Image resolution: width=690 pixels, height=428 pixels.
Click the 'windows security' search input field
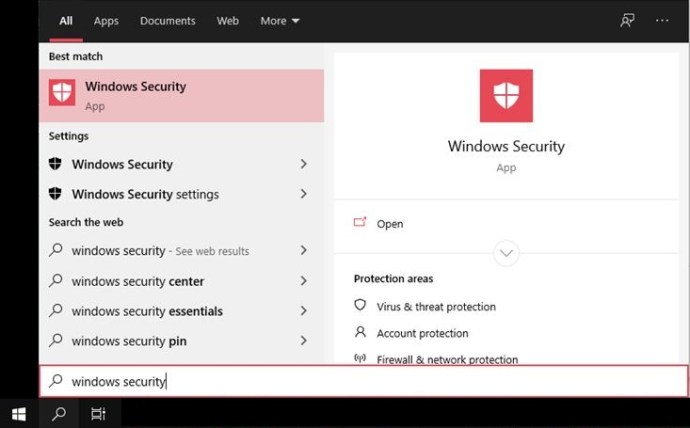click(x=364, y=381)
